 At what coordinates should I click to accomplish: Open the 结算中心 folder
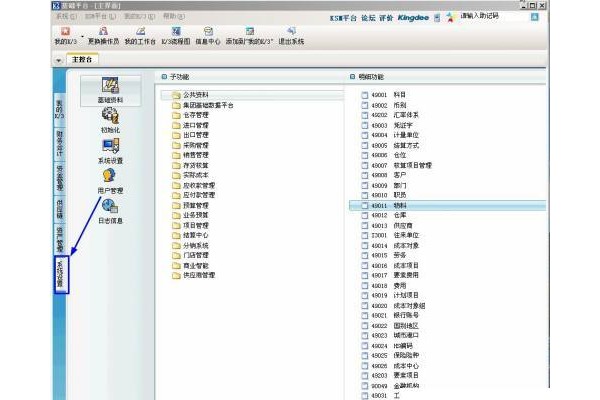click(x=190, y=235)
